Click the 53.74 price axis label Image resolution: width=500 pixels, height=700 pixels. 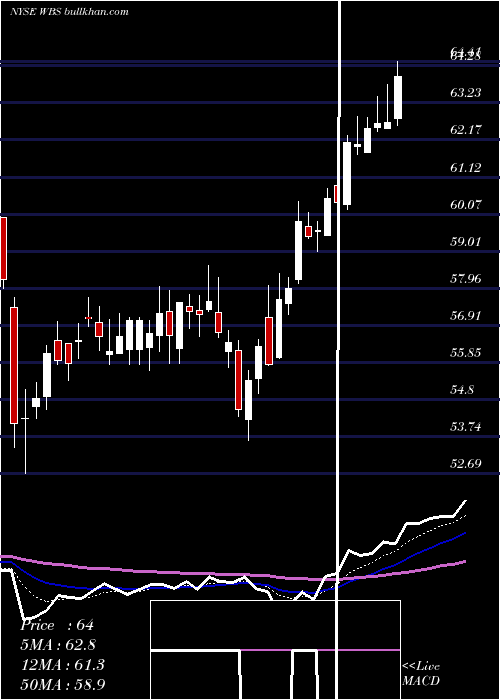point(466,427)
